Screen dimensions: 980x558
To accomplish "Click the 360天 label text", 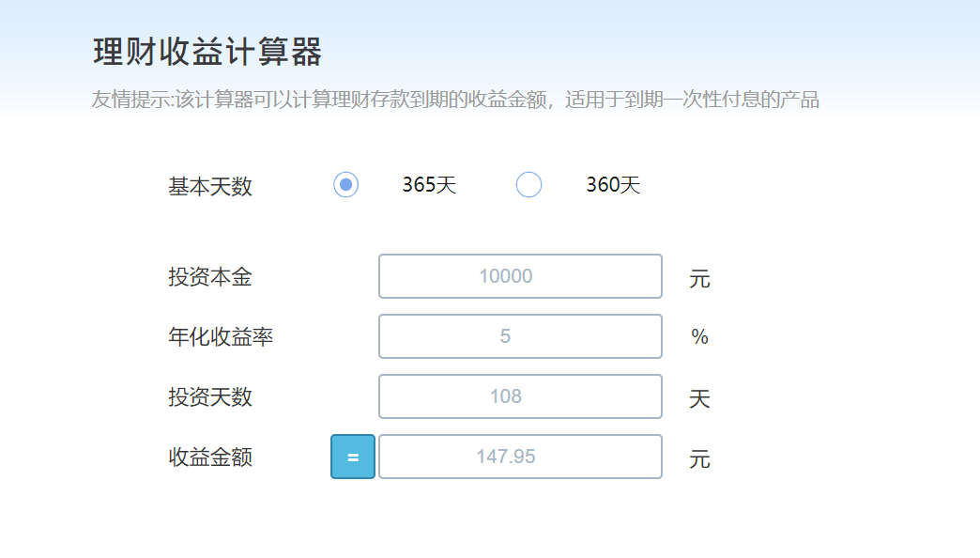I will coord(613,184).
